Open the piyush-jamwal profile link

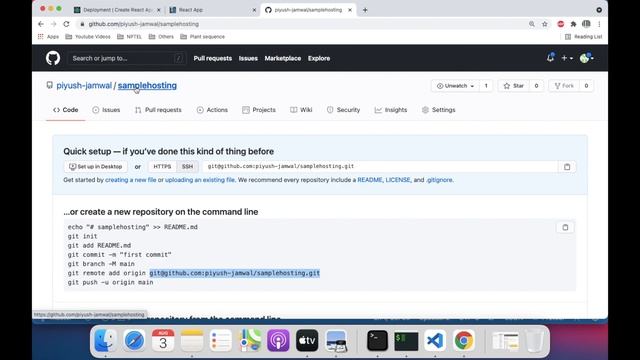84,85
